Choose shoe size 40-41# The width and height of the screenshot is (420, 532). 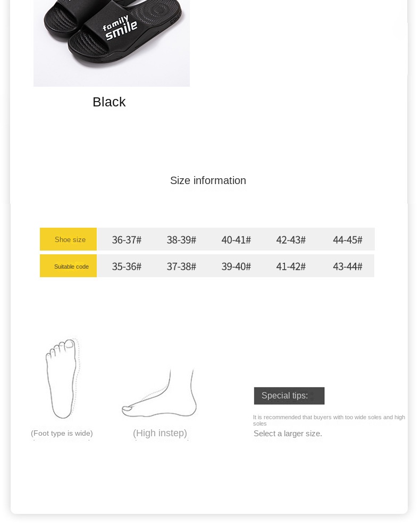coord(236,240)
